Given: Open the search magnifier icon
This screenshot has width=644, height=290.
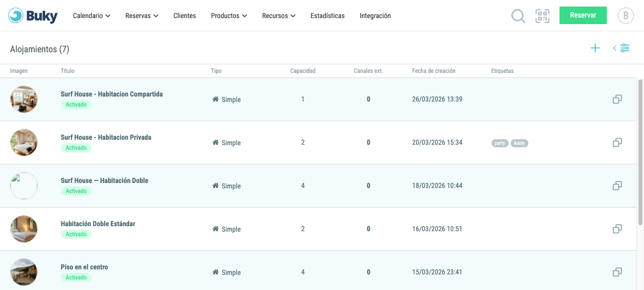Looking at the screenshot, I should tap(518, 16).
